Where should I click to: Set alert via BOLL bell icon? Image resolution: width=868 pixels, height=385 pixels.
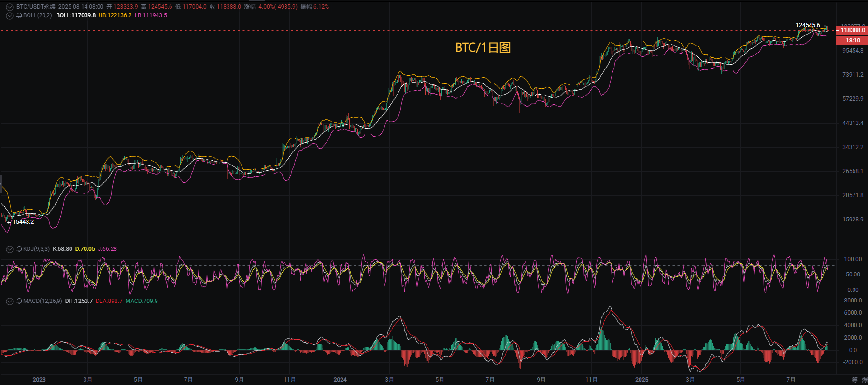(x=19, y=15)
